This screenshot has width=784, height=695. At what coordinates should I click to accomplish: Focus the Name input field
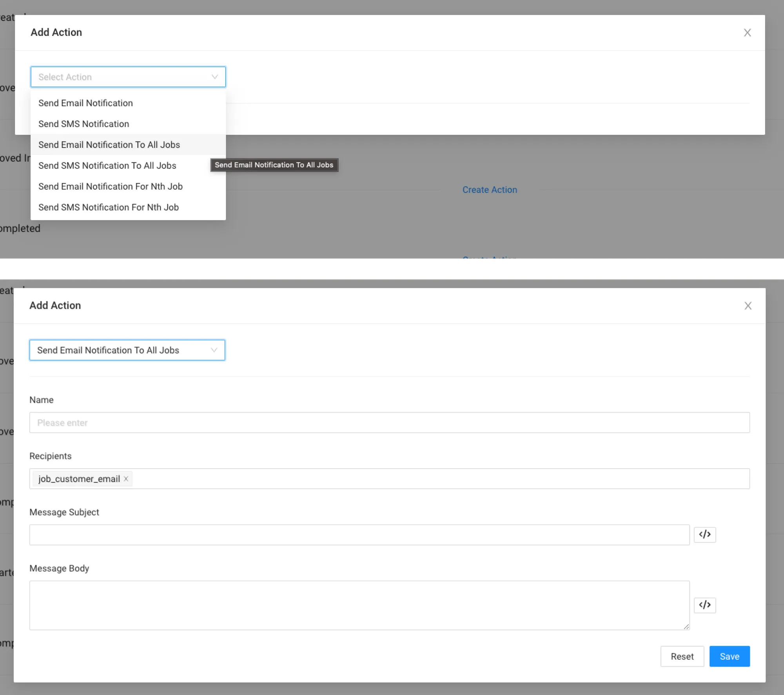tap(389, 423)
